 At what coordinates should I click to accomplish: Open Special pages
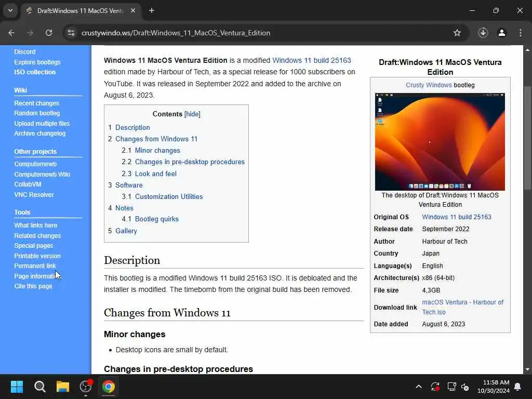coord(34,246)
